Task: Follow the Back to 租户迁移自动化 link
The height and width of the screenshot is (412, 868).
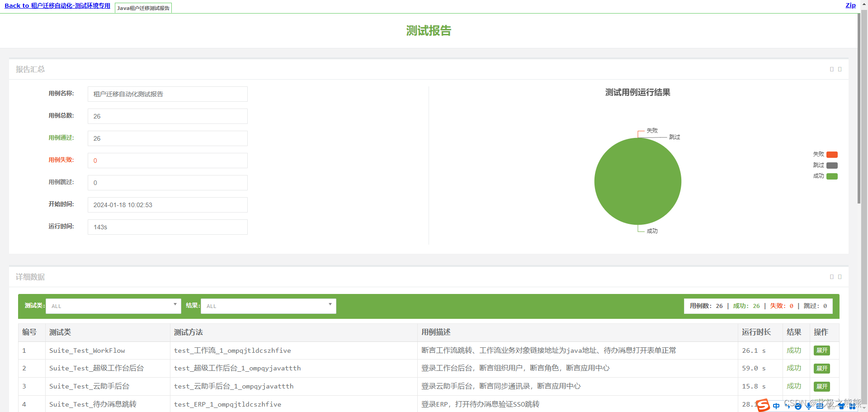Action: [57, 6]
